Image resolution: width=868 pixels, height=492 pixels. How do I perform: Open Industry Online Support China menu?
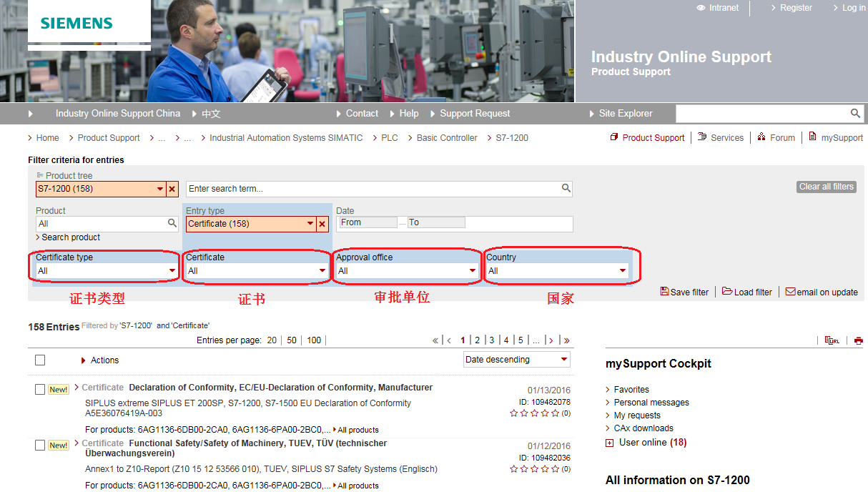(x=118, y=113)
